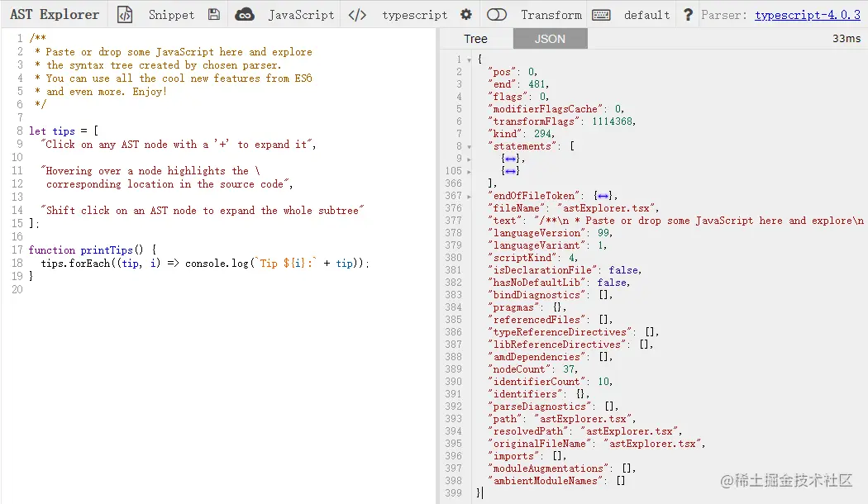Click 'Shift click on an AST node' string
The width and height of the screenshot is (868, 504).
point(203,210)
